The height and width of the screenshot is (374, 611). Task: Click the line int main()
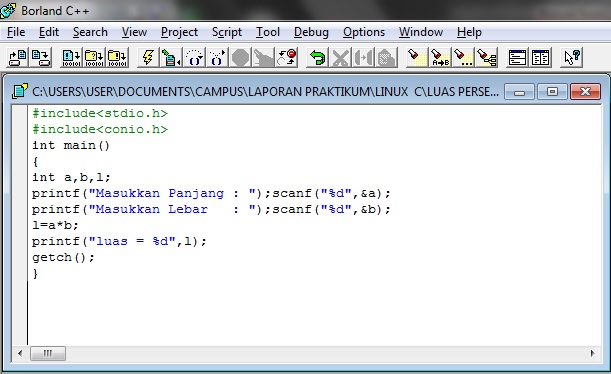71,145
